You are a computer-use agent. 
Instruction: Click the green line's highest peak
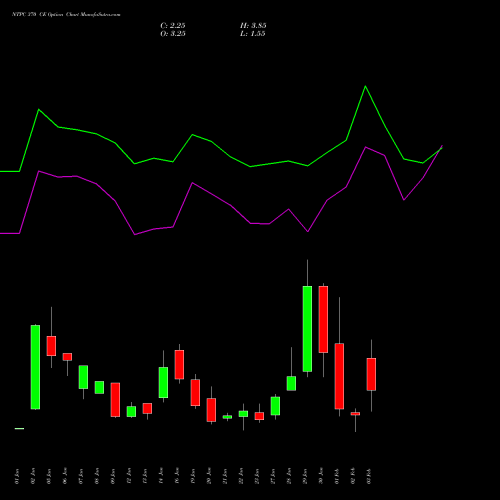[365, 86]
